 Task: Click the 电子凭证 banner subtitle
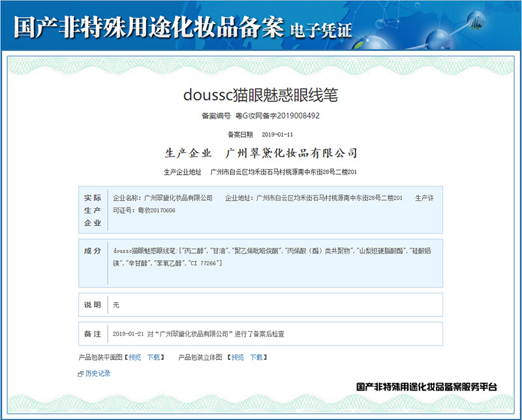[320, 30]
